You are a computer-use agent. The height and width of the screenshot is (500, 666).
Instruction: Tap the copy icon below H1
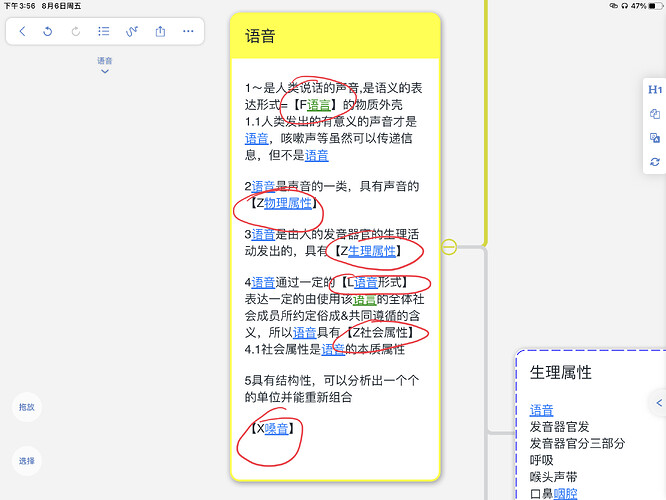point(655,114)
